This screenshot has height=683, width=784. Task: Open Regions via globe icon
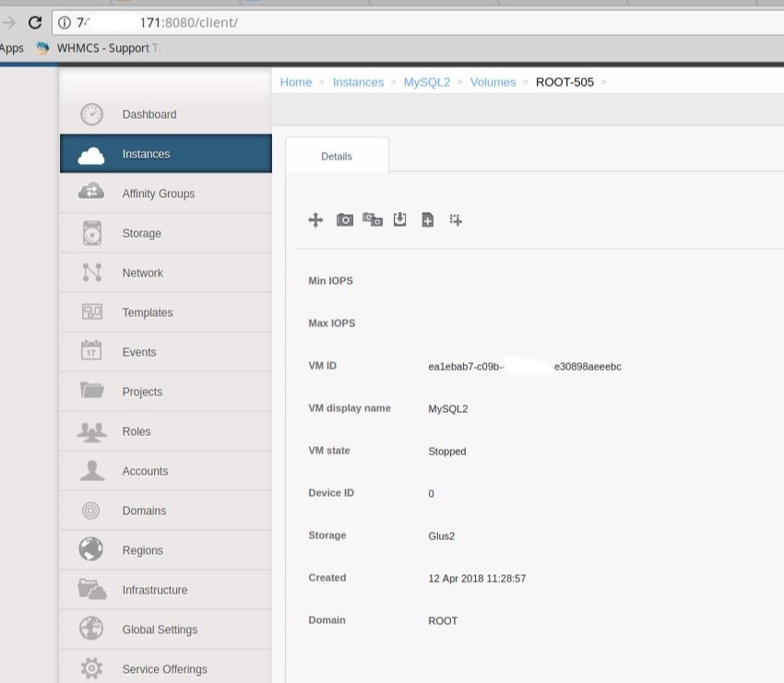point(91,549)
